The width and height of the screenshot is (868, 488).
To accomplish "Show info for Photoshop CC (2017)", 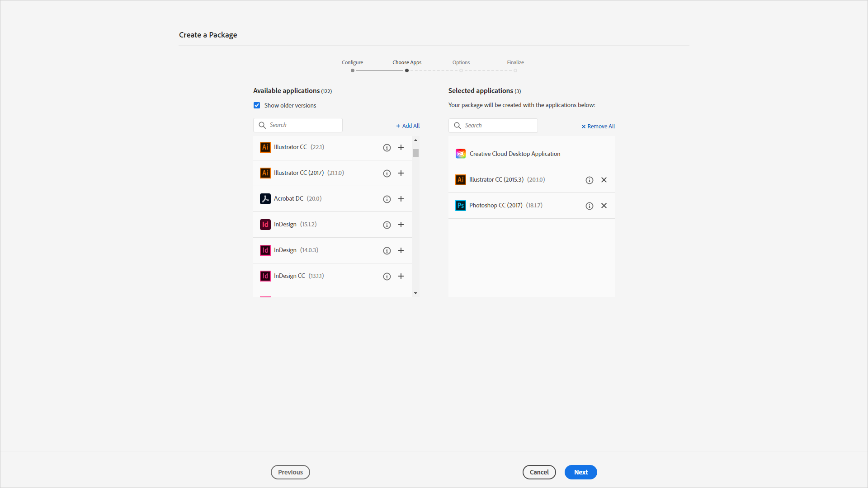I will tap(590, 206).
